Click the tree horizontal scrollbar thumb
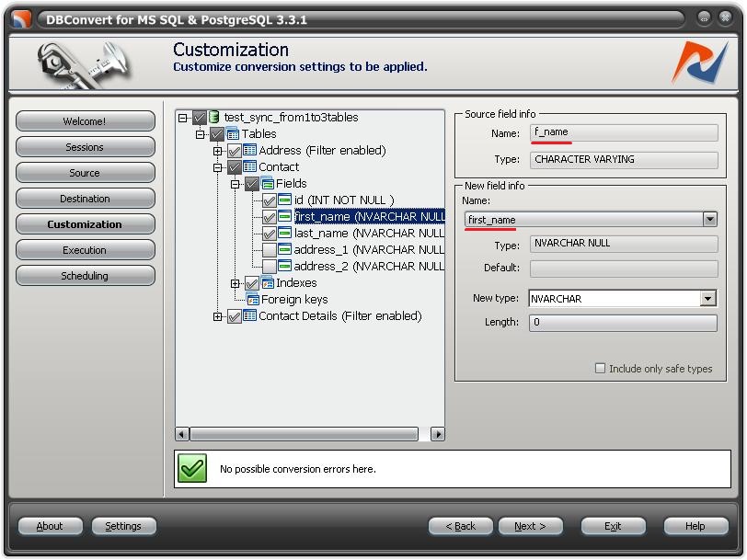The width and height of the screenshot is (747, 560). (x=304, y=434)
